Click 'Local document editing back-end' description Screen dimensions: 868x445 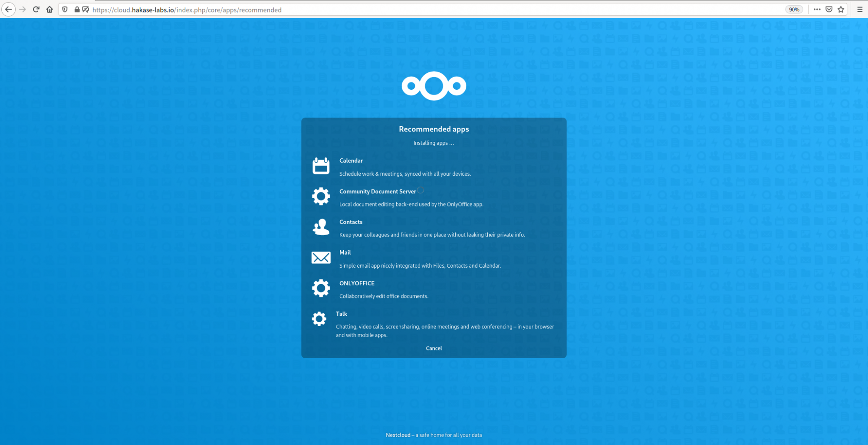click(x=411, y=204)
